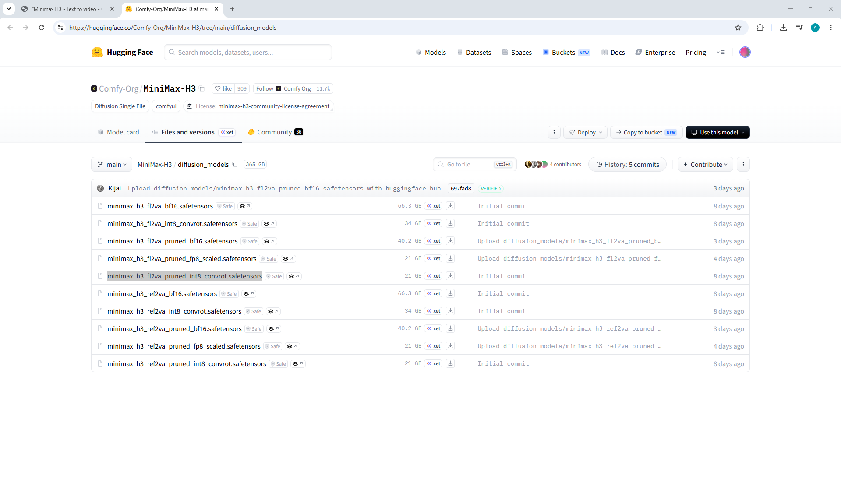Download minimax_h3_fl2va_int8_convrot.safetensors file
The width and height of the screenshot is (841, 504).
(450, 223)
